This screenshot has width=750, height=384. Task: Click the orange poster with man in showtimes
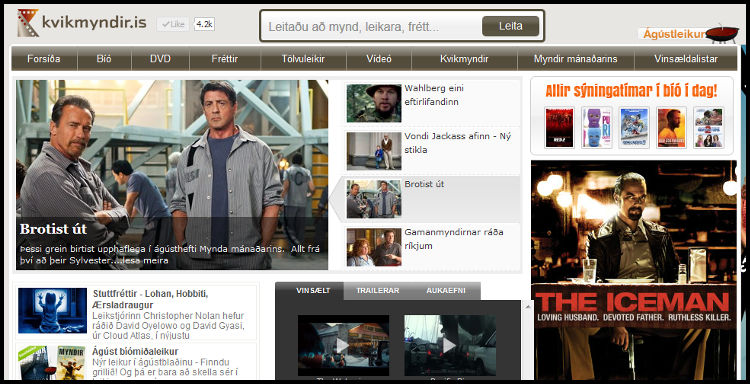tap(671, 128)
